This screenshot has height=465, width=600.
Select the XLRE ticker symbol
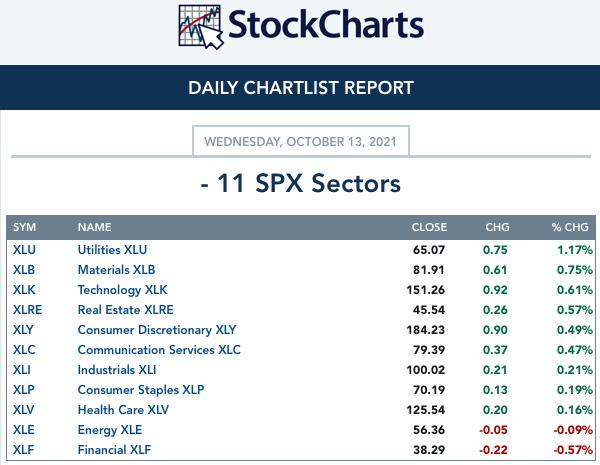28,310
